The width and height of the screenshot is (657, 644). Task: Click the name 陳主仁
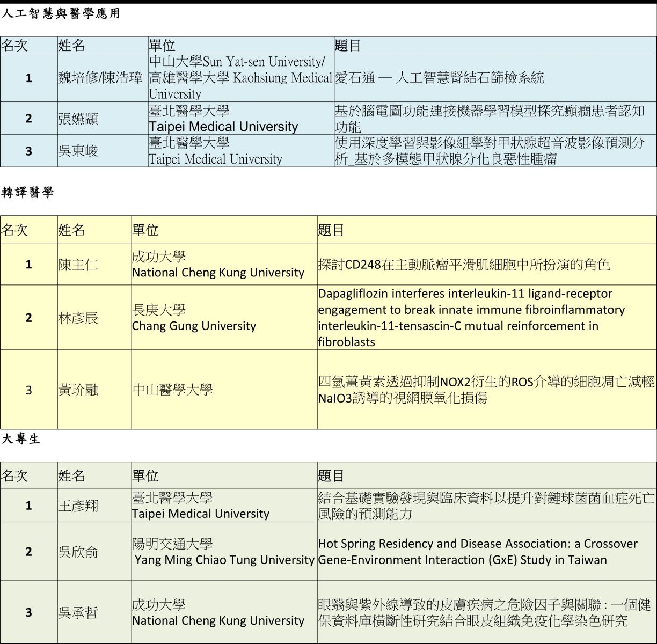tap(78, 264)
